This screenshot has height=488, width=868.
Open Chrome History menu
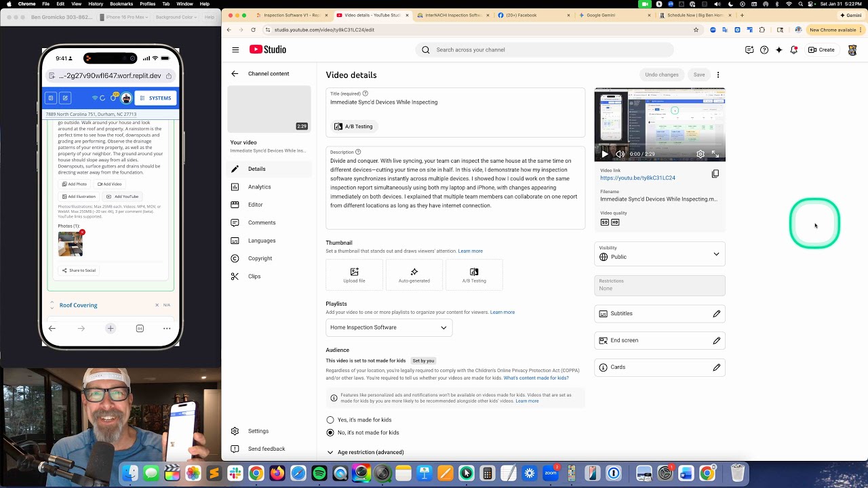point(96,4)
